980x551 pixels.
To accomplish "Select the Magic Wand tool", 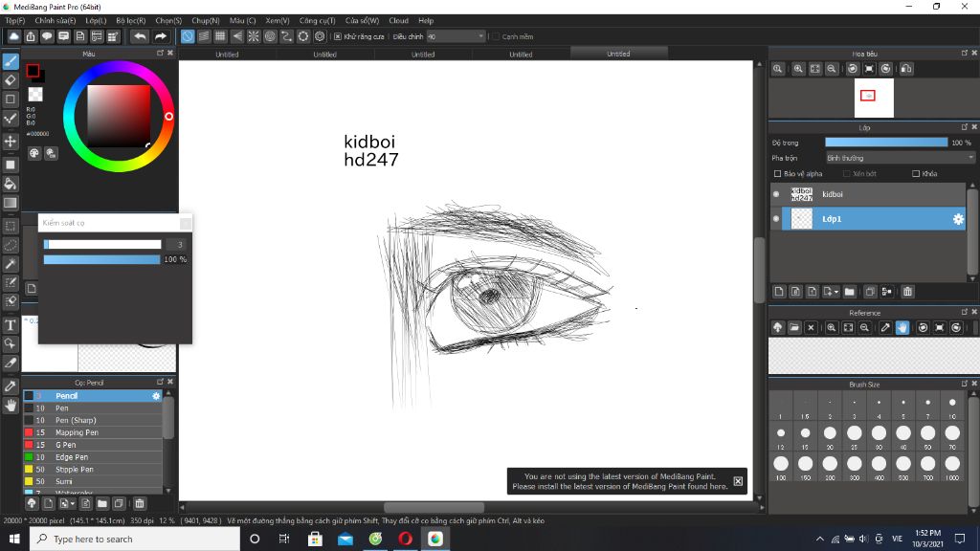I will 11,264.
